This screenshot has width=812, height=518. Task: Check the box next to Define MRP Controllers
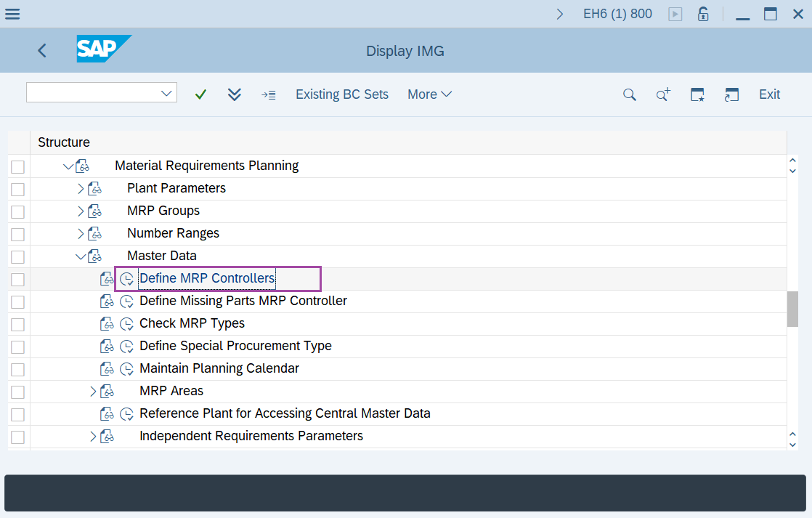click(17, 278)
